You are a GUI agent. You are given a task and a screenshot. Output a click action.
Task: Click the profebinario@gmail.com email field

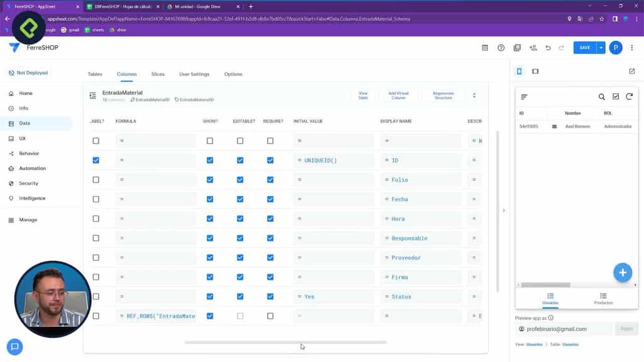563,329
